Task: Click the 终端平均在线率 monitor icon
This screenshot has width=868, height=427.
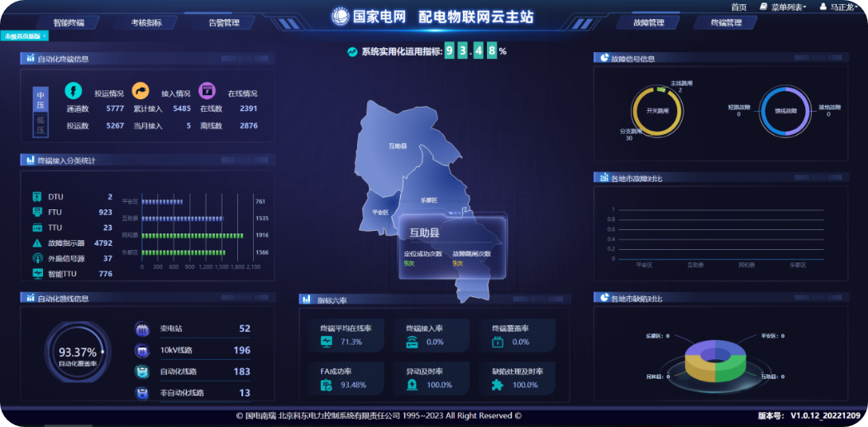Action: point(327,342)
